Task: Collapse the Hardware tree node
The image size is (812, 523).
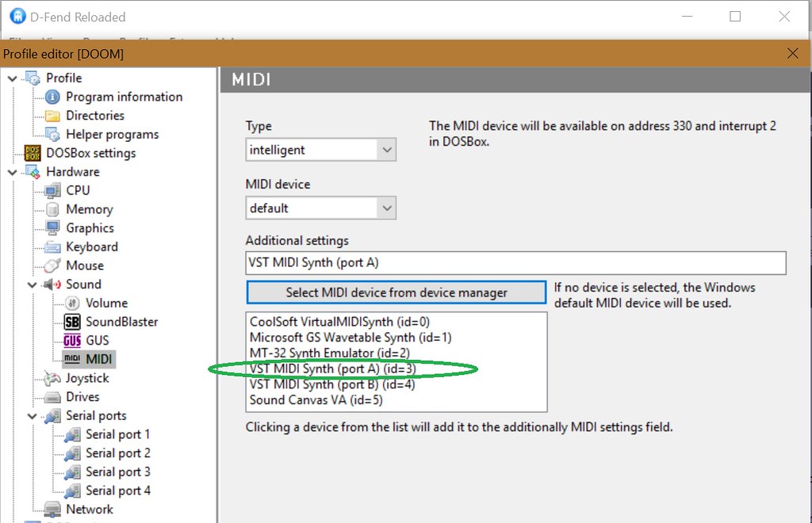Action: point(13,172)
